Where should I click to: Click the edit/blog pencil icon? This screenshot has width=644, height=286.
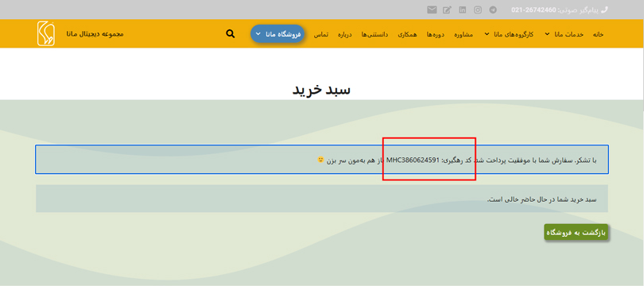447,10
